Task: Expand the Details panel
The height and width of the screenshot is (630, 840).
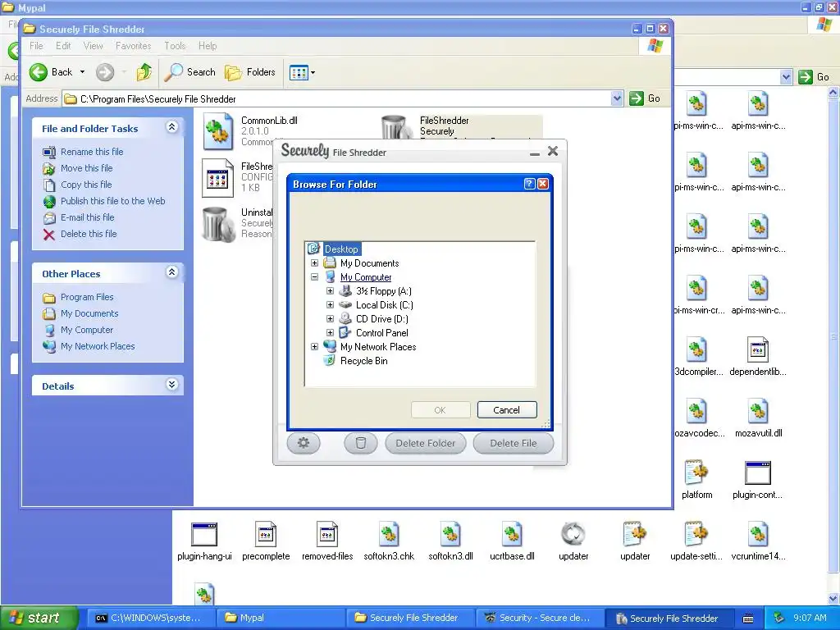Action: click(172, 385)
